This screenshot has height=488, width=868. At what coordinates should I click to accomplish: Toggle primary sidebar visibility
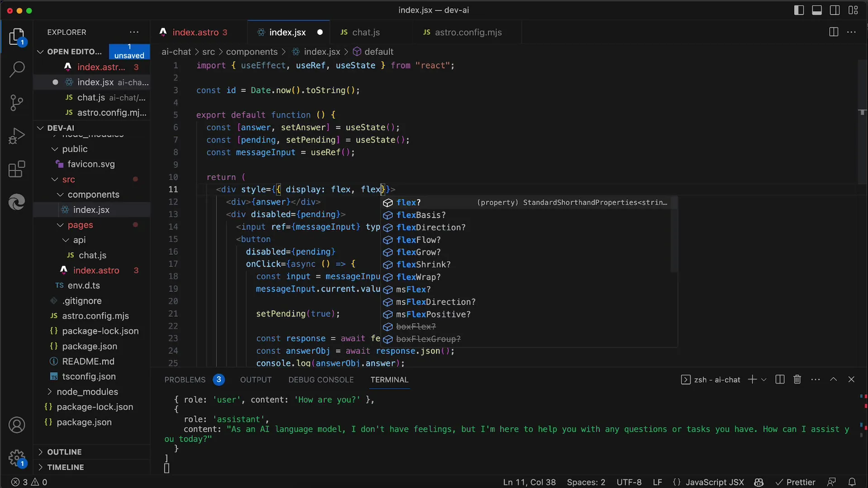pyautogui.click(x=799, y=10)
